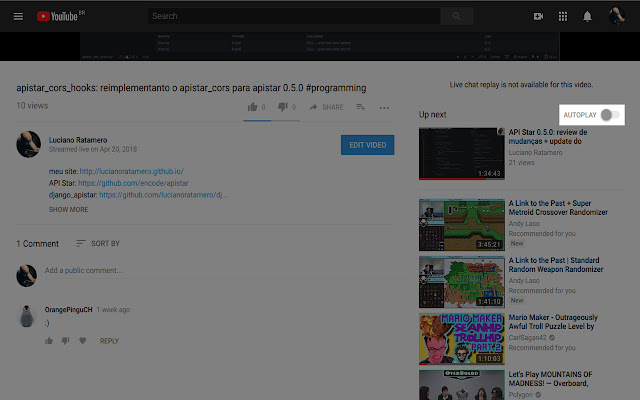Click the 1 Comment heading
This screenshot has width=640, height=400.
38,244
